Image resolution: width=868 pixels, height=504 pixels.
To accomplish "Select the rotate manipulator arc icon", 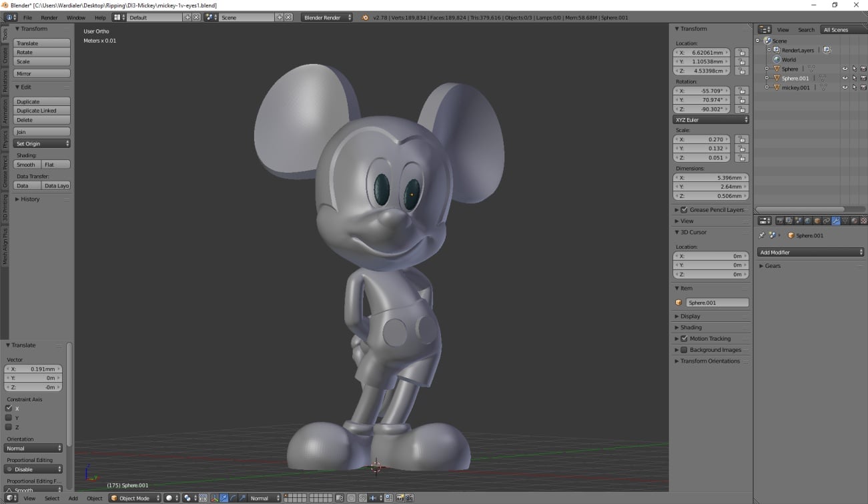I will [x=233, y=498].
